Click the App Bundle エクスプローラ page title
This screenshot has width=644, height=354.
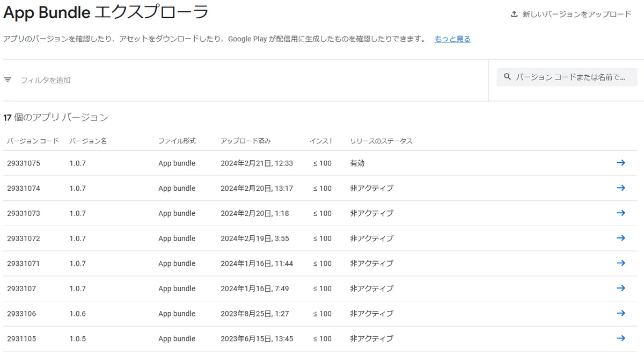[106, 12]
